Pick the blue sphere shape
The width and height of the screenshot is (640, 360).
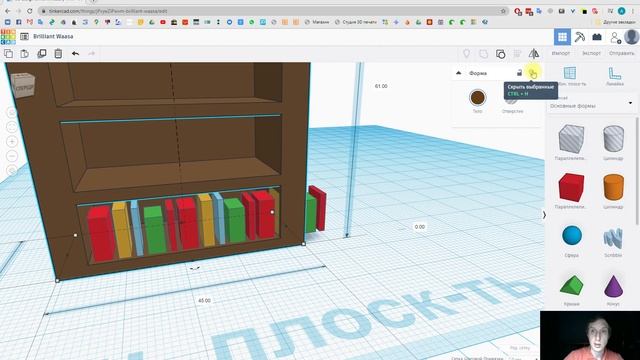pos(571,236)
